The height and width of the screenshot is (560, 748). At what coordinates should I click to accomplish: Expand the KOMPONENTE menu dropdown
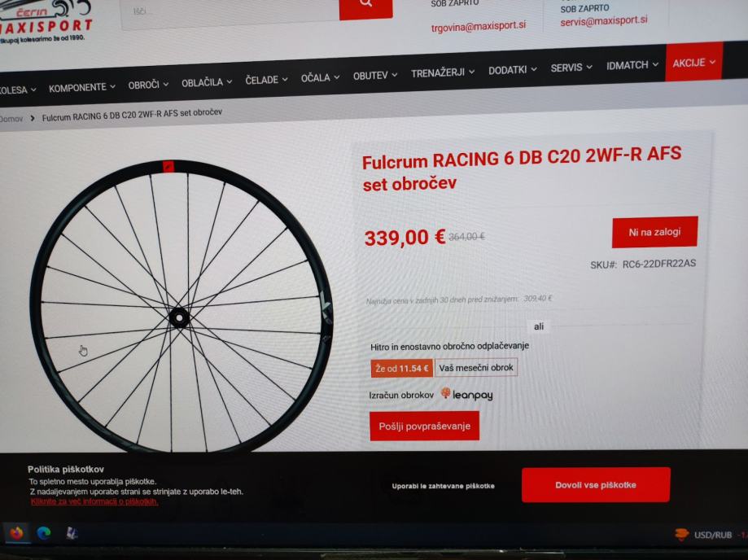(82, 87)
